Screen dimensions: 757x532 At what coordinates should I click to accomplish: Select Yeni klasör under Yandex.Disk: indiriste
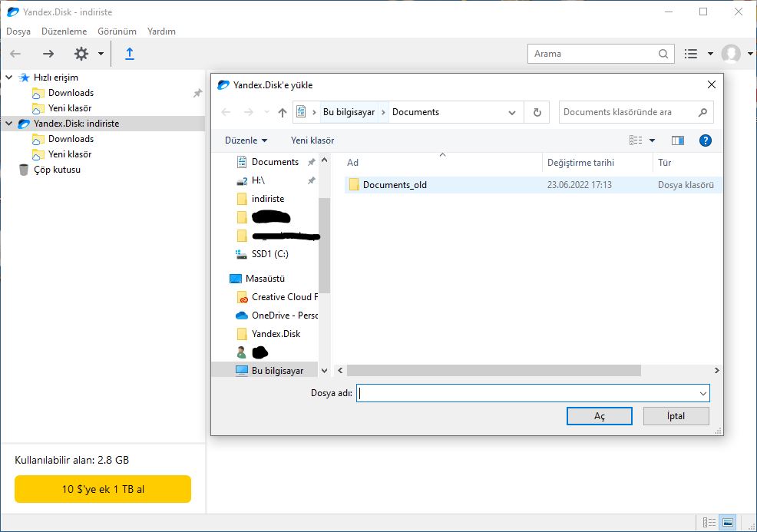tap(70, 154)
